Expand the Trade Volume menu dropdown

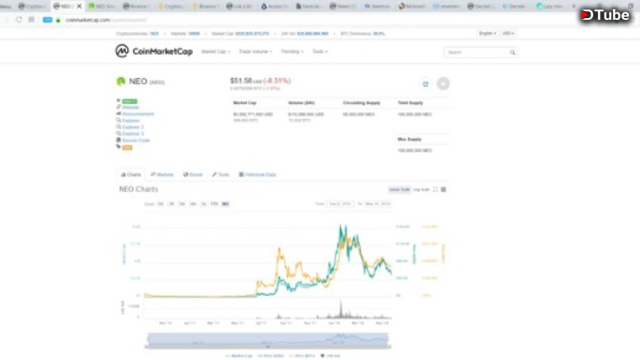(255, 51)
